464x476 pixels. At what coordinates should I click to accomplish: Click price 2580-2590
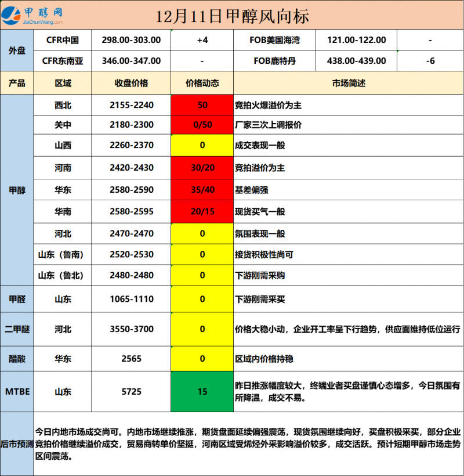click(132, 190)
